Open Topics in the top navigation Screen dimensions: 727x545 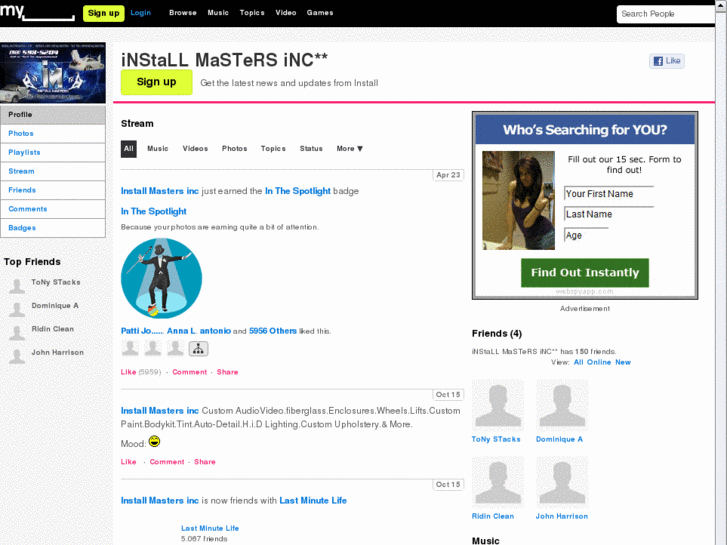(x=252, y=13)
